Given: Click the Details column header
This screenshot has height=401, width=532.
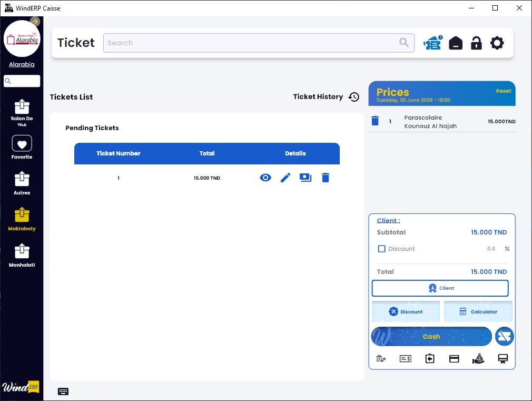Looking at the screenshot, I should click(x=295, y=153).
